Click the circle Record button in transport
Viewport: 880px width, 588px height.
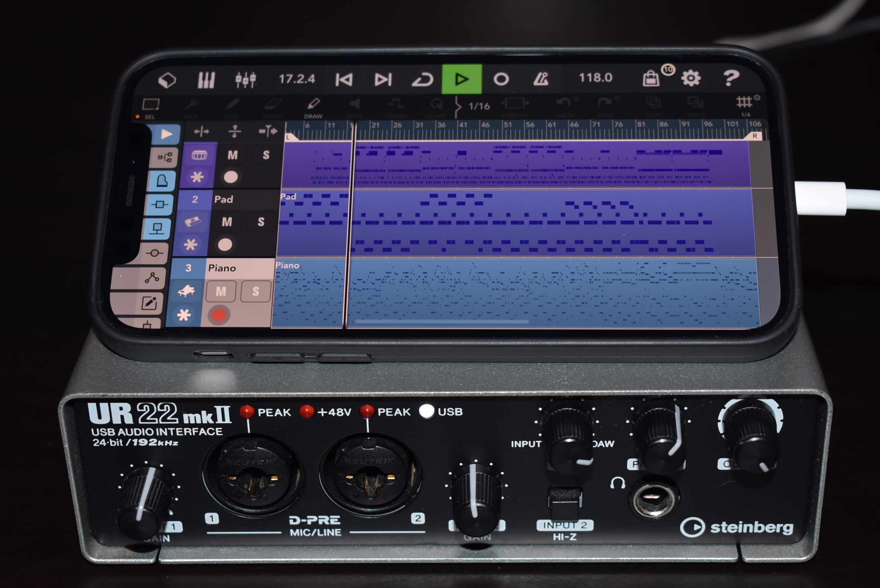tap(501, 79)
